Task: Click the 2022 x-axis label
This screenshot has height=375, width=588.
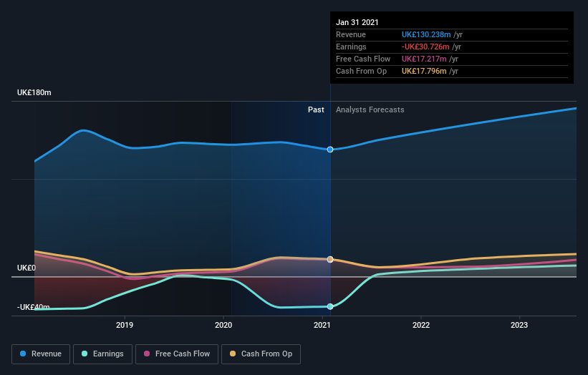Action: pos(421,325)
